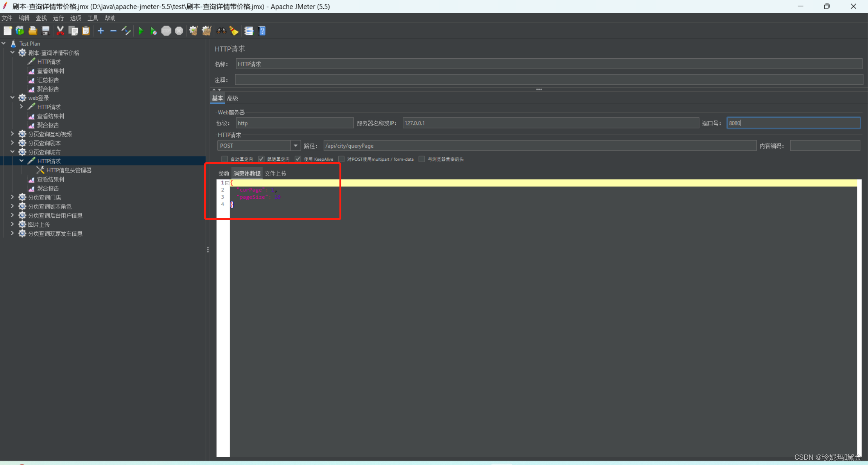Open the 帮助 menu

(110, 18)
